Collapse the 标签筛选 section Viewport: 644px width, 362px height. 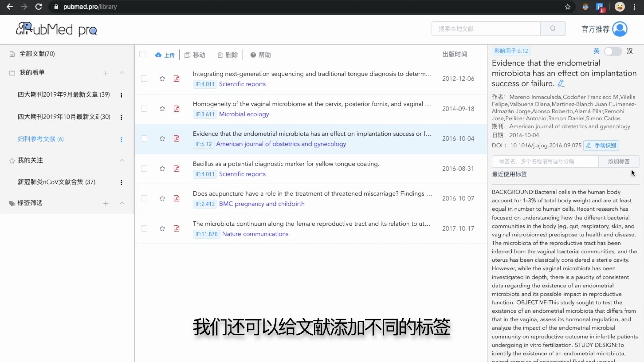click(122, 203)
